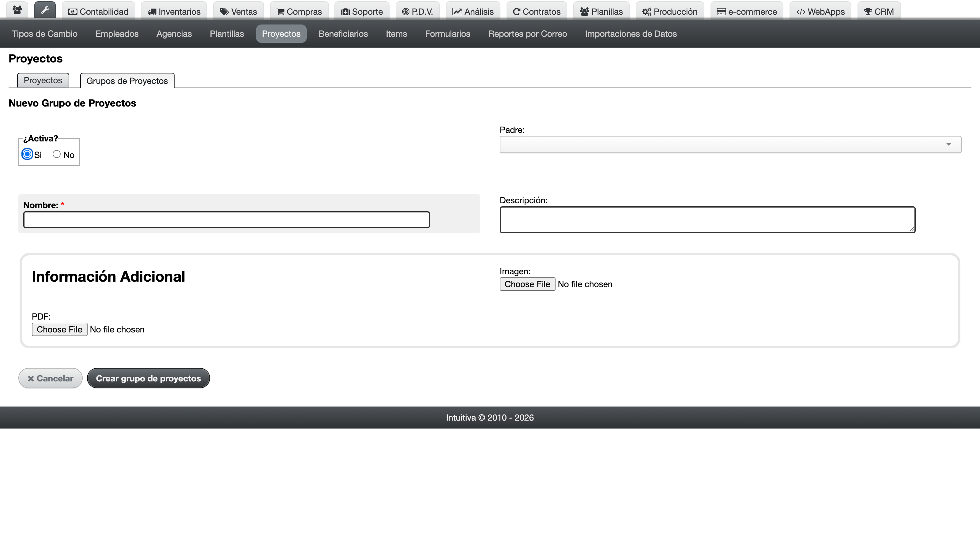The width and height of the screenshot is (980, 551).
Task: Expand the Padre dropdown list
Action: coord(730,144)
